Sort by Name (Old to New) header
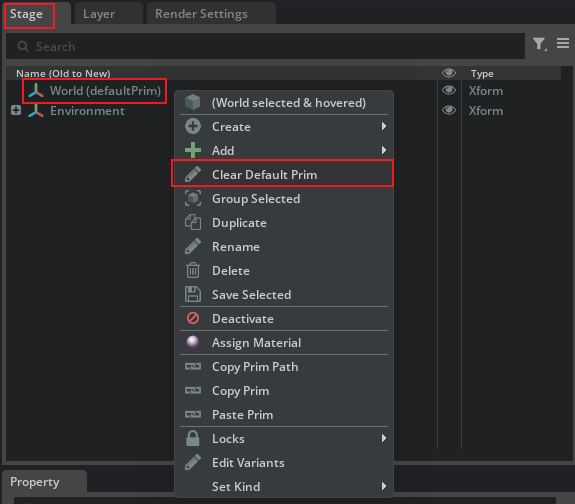 (63, 73)
